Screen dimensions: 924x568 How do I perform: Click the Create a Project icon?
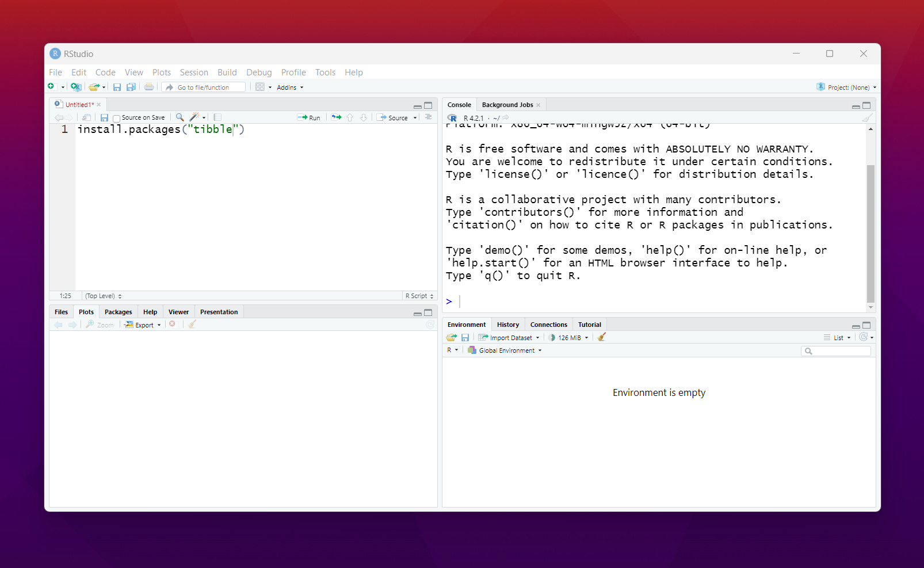point(76,87)
